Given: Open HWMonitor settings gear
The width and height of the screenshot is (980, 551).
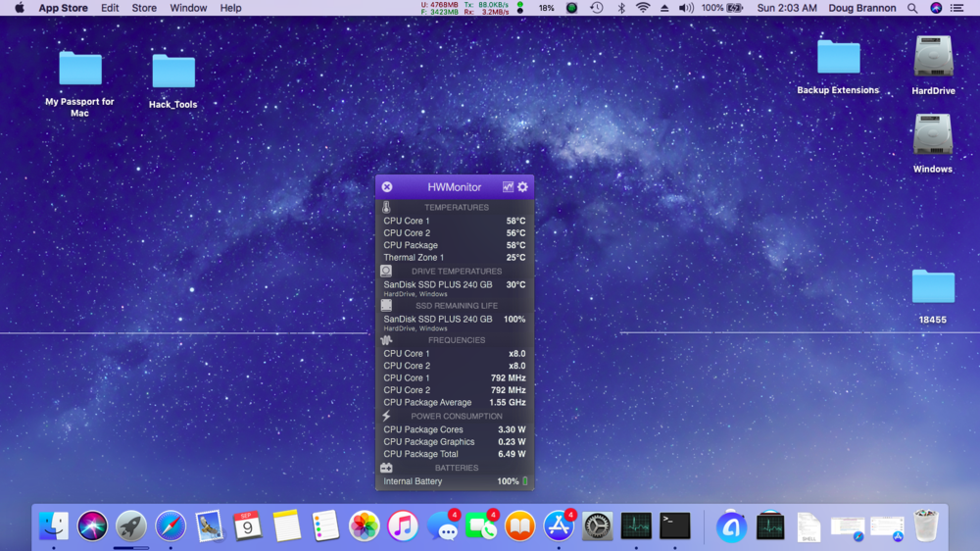Looking at the screenshot, I should (x=522, y=187).
